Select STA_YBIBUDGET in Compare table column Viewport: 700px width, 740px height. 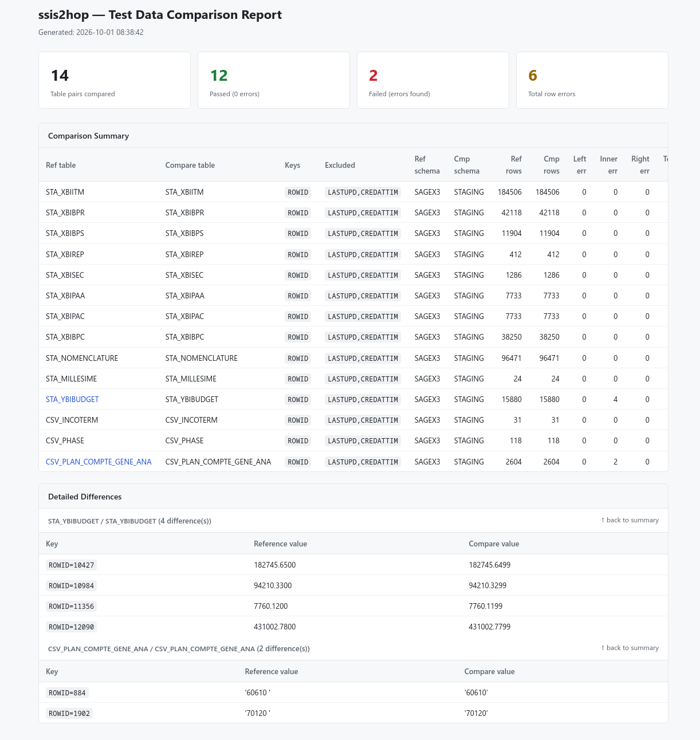[x=192, y=399]
